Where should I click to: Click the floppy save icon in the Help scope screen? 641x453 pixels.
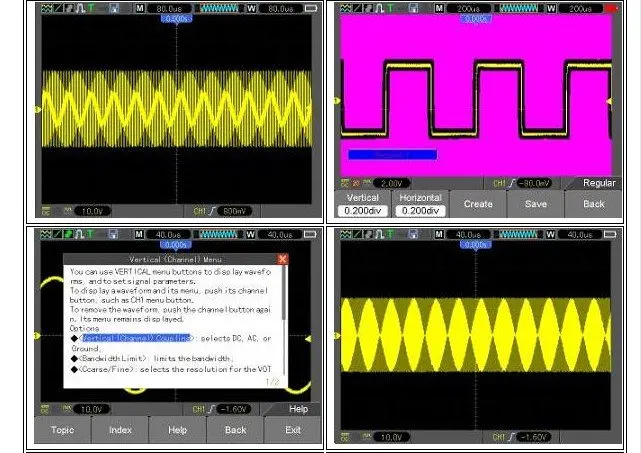[113, 234]
